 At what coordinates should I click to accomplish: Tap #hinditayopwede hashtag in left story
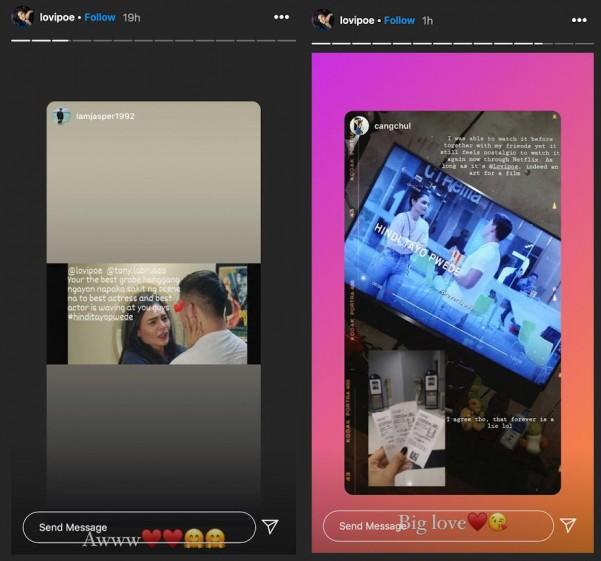[x=100, y=317]
